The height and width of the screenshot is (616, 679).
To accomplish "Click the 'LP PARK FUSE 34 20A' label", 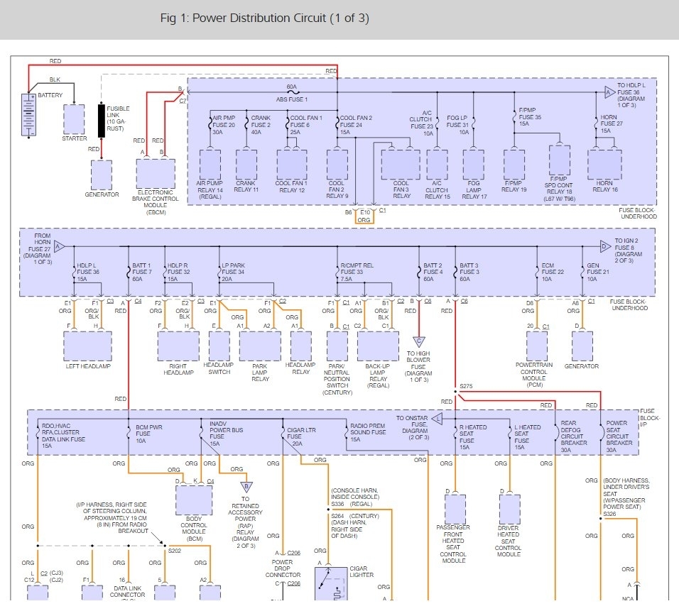I will click(234, 272).
